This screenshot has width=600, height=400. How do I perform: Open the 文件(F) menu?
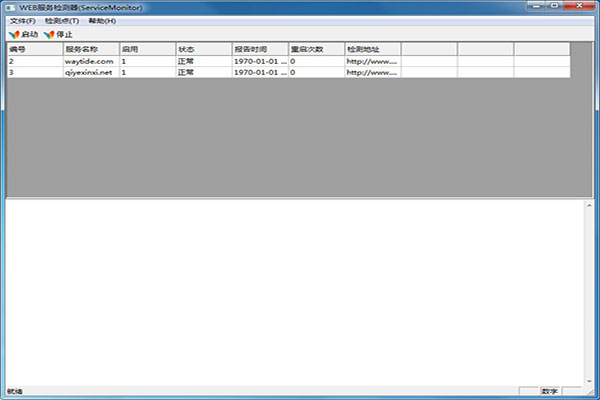(22, 20)
